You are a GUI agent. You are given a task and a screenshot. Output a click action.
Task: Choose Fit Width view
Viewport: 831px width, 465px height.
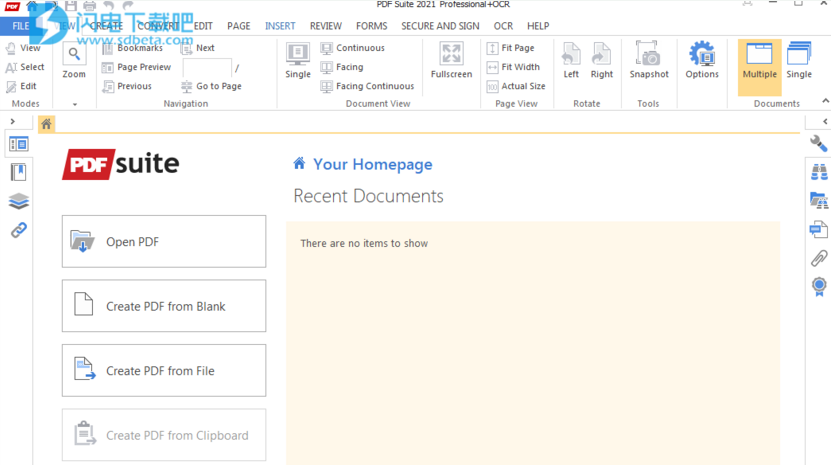point(514,67)
